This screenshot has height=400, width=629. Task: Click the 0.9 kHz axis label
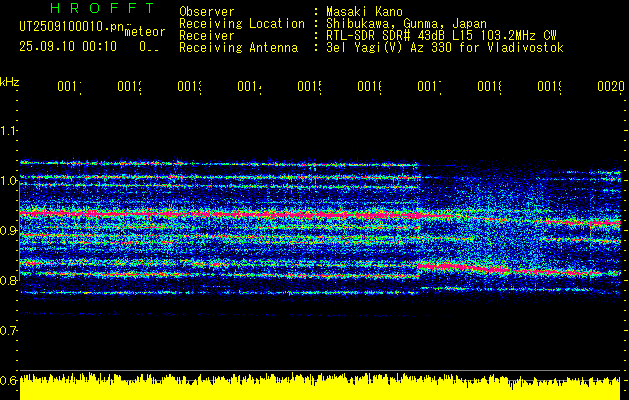click(8, 230)
